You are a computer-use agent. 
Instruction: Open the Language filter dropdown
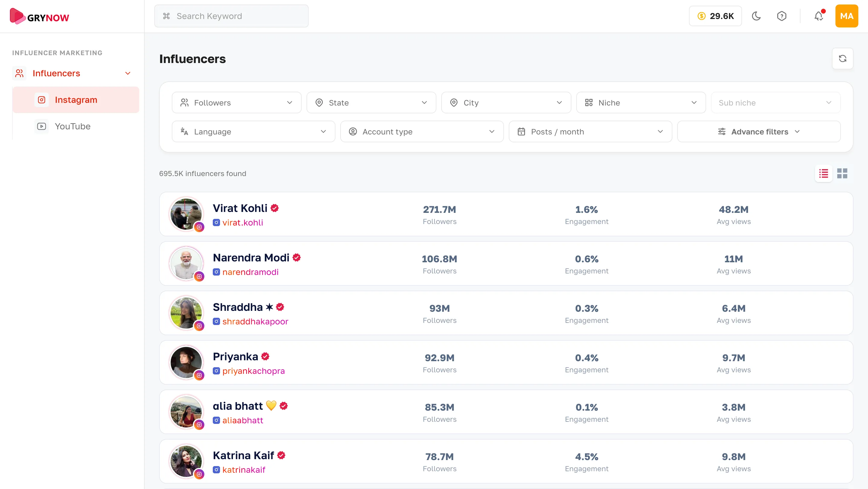(x=253, y=131)
